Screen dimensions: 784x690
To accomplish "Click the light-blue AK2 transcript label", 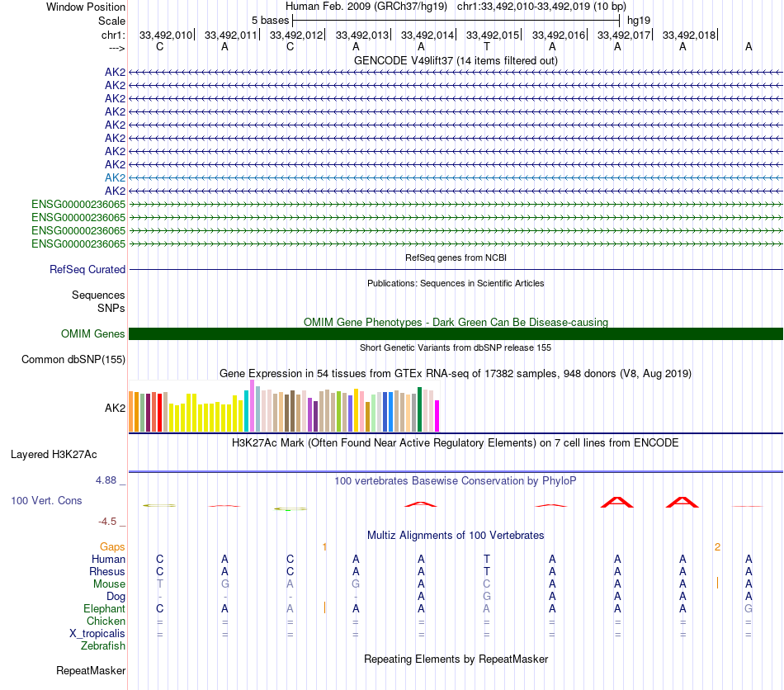I will tap(115, 177).
